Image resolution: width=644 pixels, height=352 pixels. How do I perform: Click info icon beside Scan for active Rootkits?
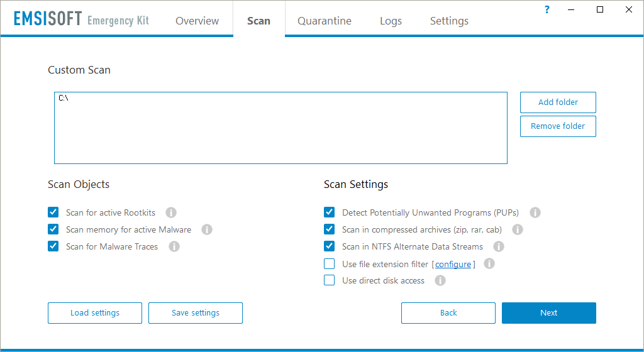(x=170, y=212)
